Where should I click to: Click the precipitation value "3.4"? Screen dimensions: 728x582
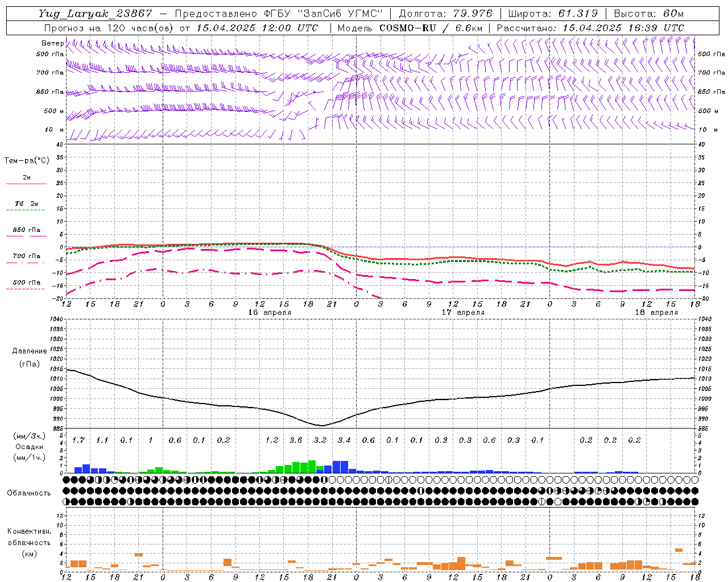coord(345,440)
